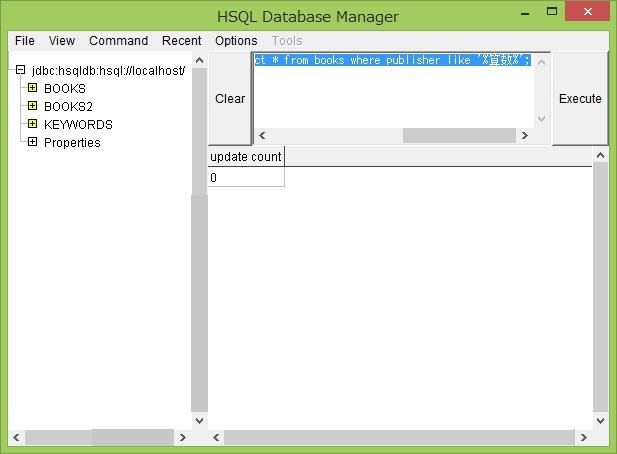Expand the Properties node

32,142
